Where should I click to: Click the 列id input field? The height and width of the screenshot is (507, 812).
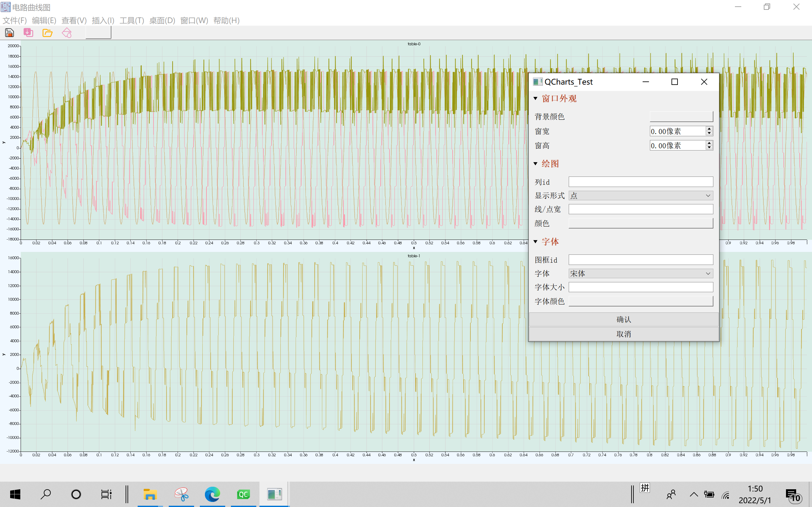click(x=640, y=182)
